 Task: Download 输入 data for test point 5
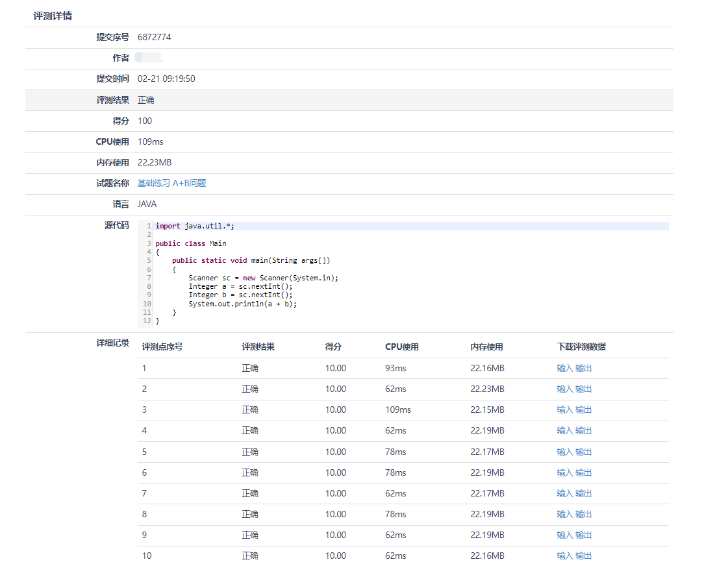(x=565, y=452)
